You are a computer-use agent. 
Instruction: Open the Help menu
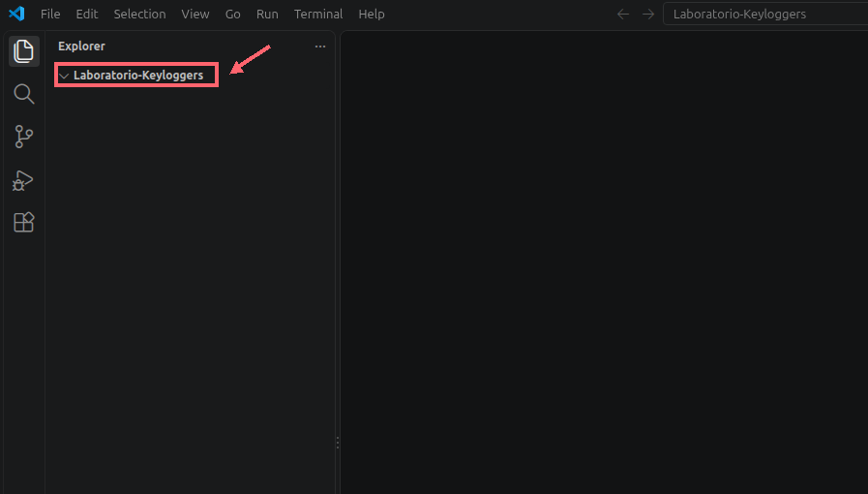[x=372, y=14]
